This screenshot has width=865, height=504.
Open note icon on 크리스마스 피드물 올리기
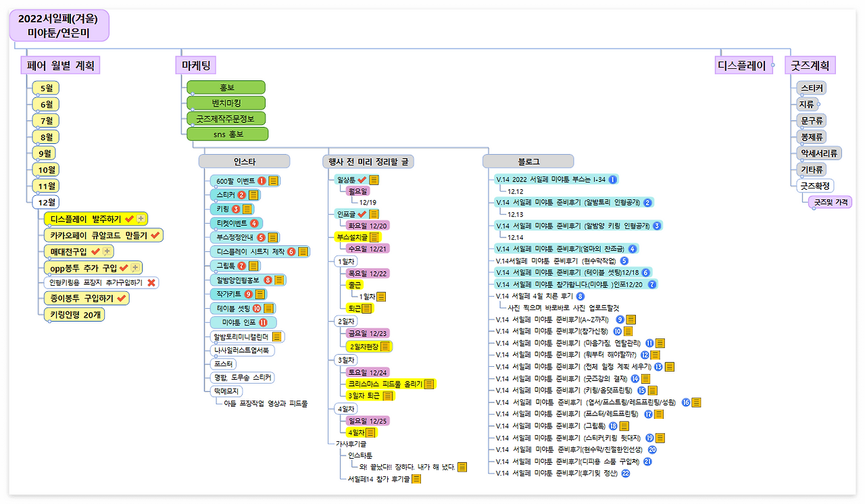coord(428,384)
